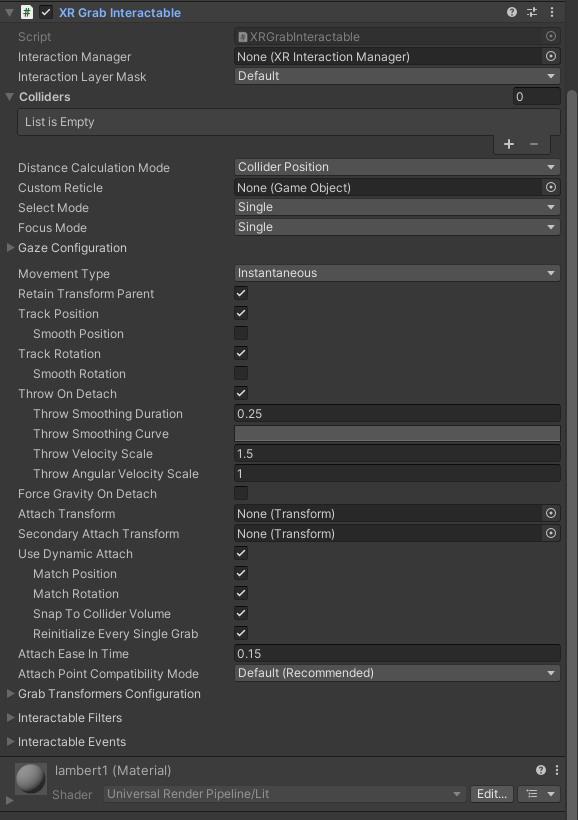The height and width of the screenshot is (820, 578).
Task: Uncheck Track Position
Action: pyautogui.click(x=241, y=313)
